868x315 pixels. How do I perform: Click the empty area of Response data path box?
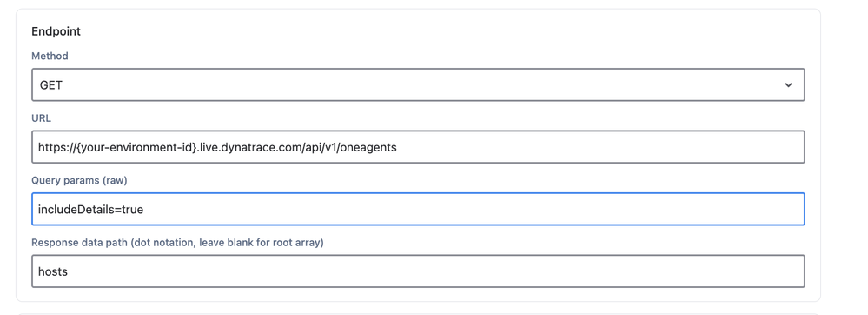click(436, 271)
